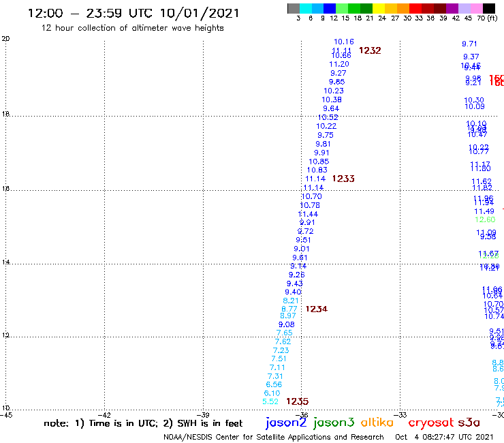Click the 7.23 wave height value
This screenshot has height=443, width=504.
click(281, 350)
